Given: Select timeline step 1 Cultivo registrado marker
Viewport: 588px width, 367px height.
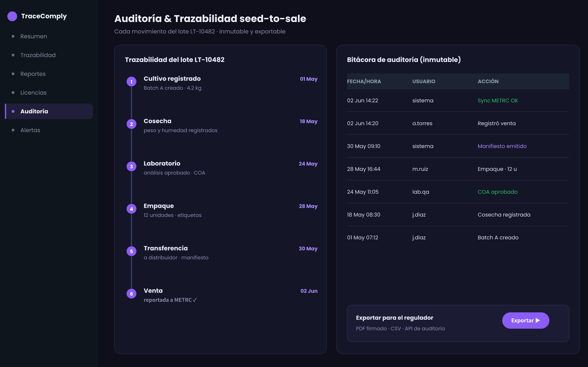Looking at the screenshot, I should [x=131, y=82].
